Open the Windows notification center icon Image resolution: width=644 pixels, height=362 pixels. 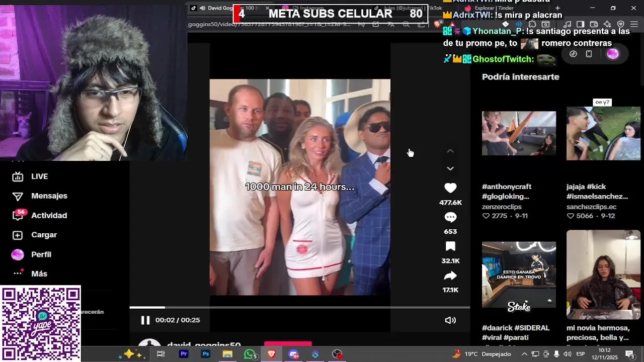click(629, 354)
